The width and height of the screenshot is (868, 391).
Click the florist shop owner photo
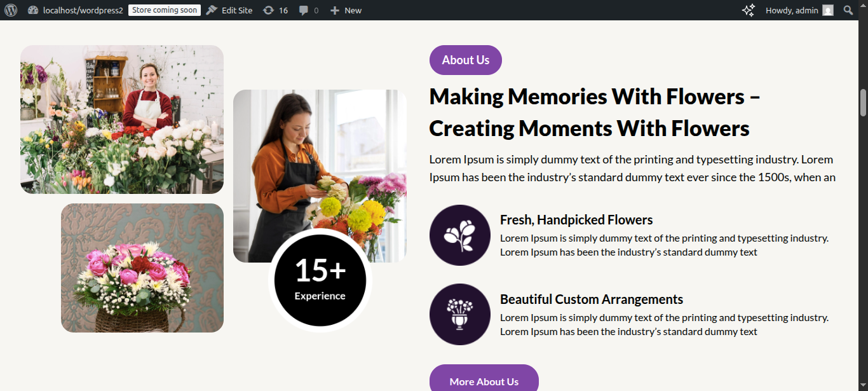tap(122, 120)
